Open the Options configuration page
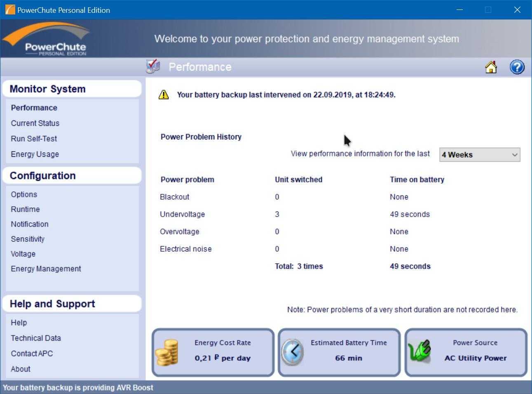 24,194
